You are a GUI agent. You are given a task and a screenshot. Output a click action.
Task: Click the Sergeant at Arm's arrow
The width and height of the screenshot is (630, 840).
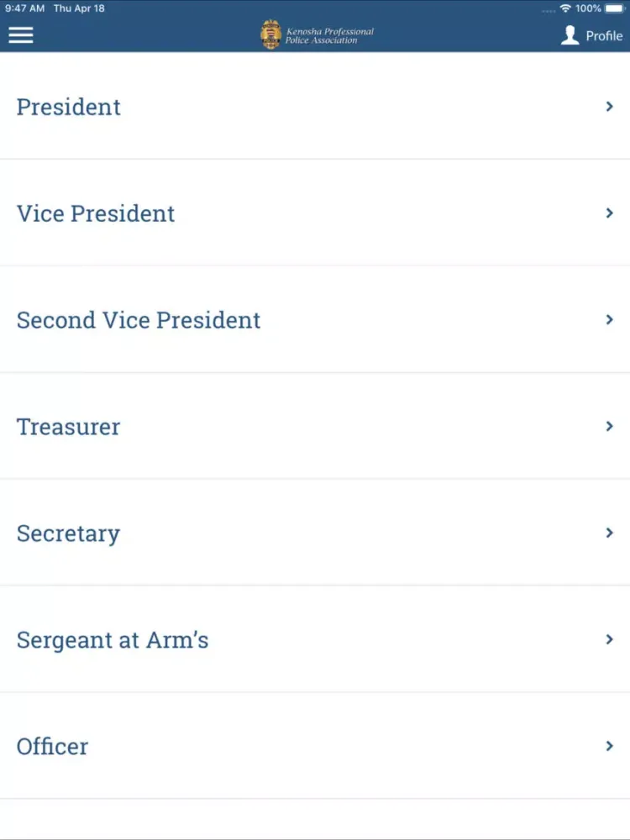pyautogui.click(x=609, y=639)
